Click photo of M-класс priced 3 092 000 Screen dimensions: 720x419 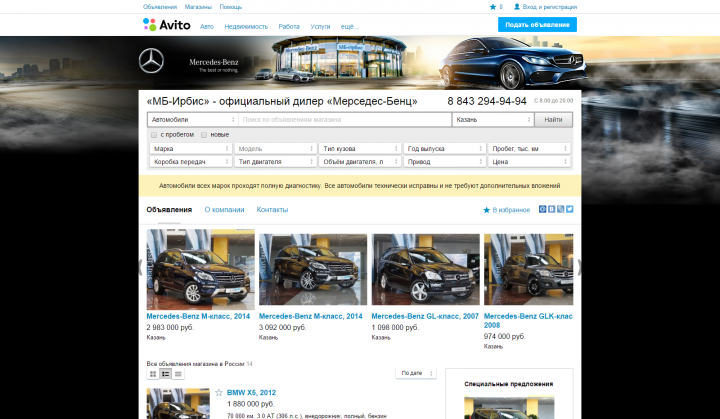(313, 269)
